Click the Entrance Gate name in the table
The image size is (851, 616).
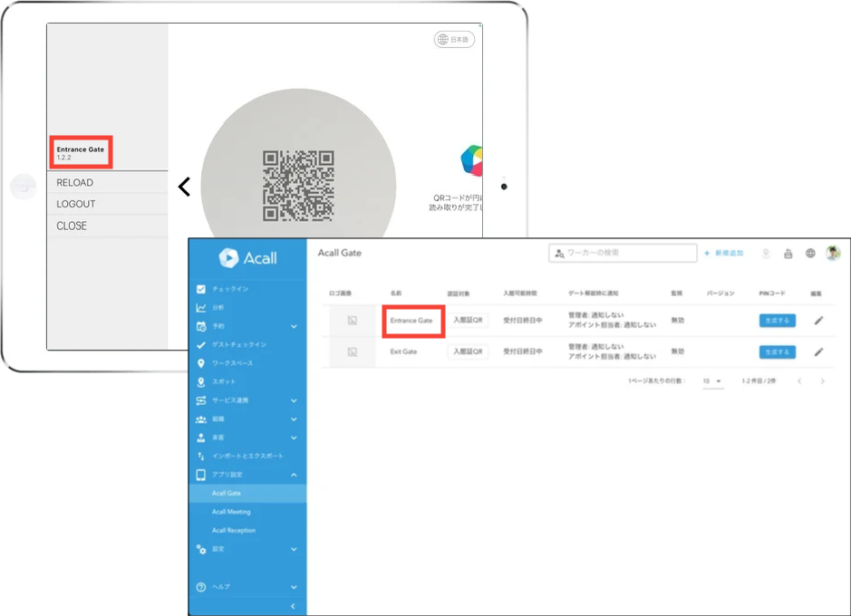tap(411, 321)
